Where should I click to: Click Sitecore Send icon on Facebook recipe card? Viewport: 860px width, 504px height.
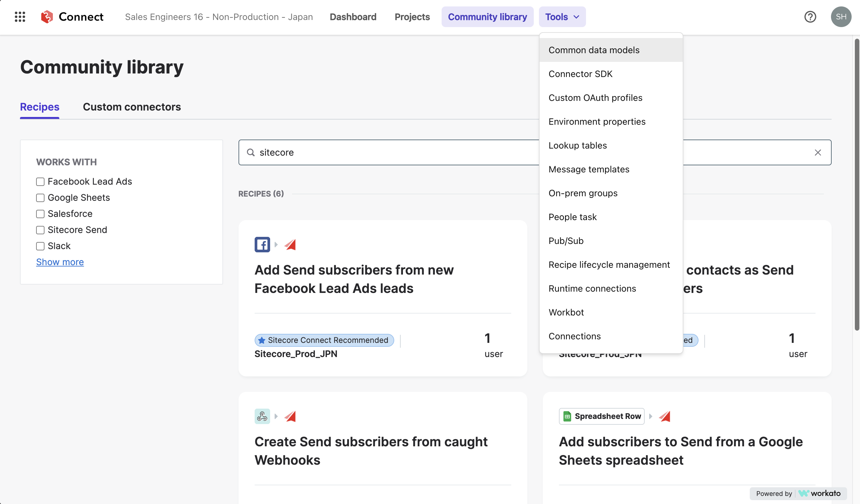click(290, 244)
